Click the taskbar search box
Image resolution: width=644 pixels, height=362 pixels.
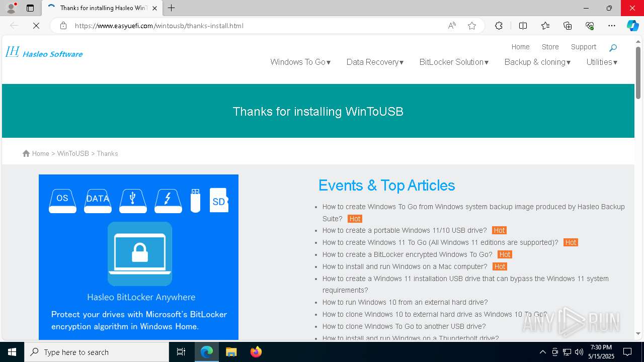[97, 352]
